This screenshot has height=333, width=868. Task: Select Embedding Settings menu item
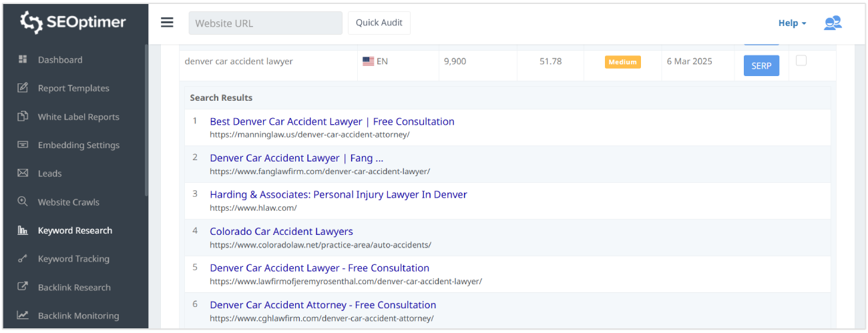(x=79, y=145)
